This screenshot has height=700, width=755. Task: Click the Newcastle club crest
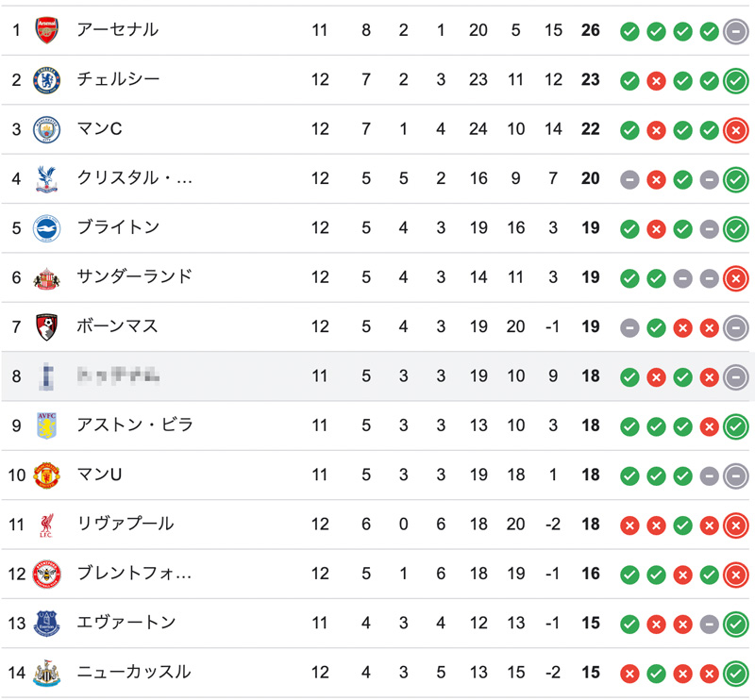46,672
